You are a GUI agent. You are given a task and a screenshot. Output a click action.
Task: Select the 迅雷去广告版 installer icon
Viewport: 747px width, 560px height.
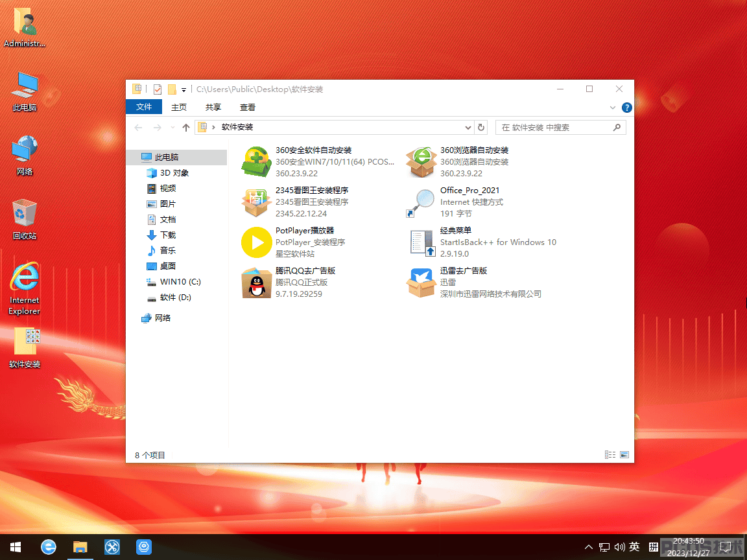421,283
